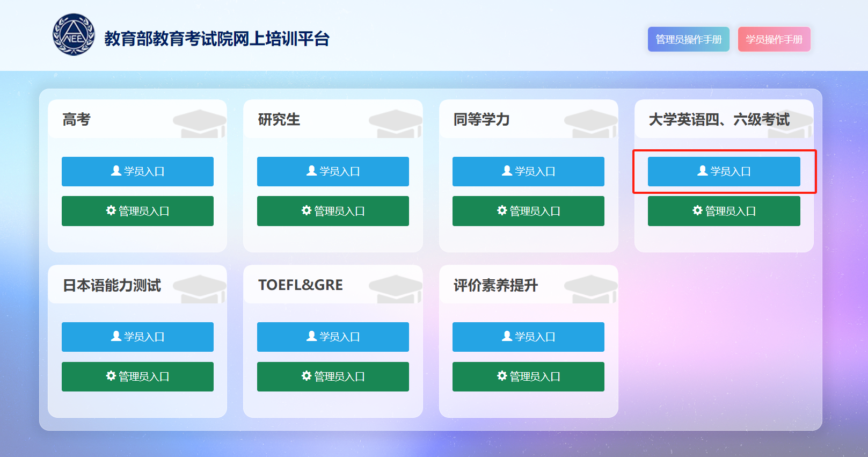Open 管理员操作手册 manual
The height and width of the screenshot is (457, 868).
pos(688,39)
